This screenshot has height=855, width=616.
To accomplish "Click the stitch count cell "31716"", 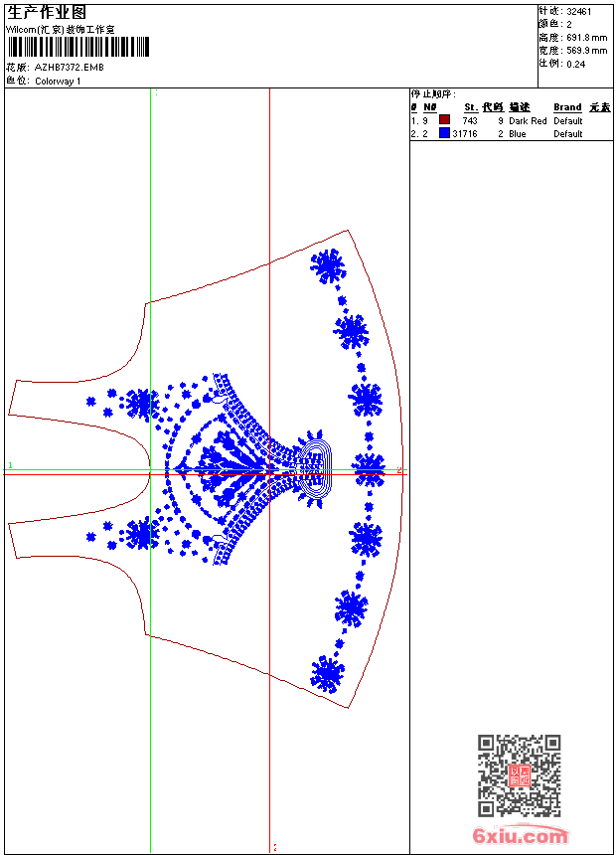I will click(465, 134).
